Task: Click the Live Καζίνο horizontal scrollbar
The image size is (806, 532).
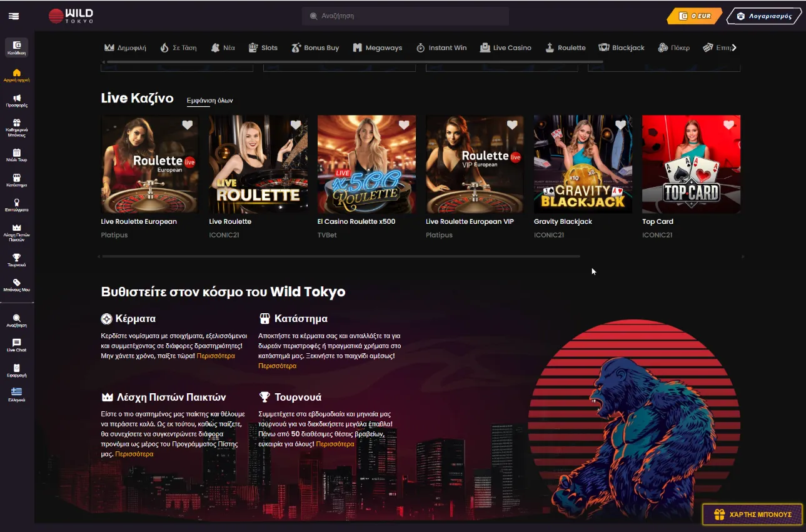Action: (x=341, y=256)
